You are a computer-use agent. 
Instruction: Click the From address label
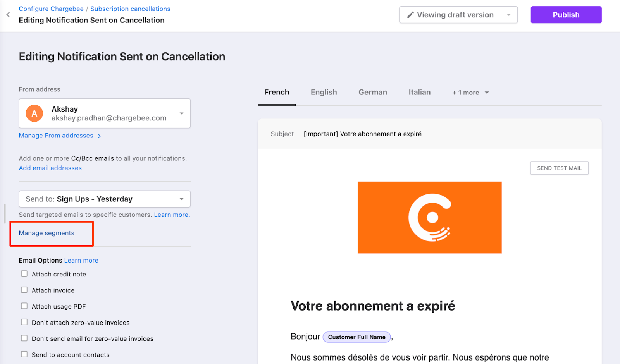point(40,89)
